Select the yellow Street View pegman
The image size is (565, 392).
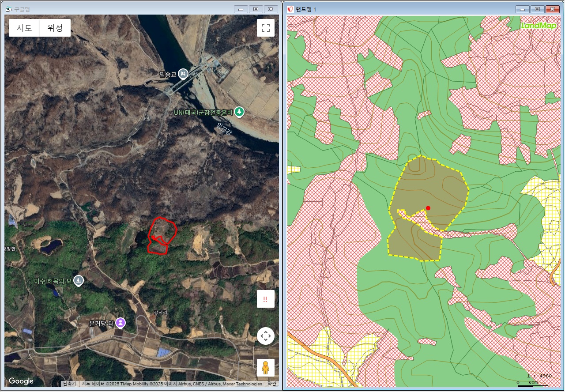coord(265,367)
